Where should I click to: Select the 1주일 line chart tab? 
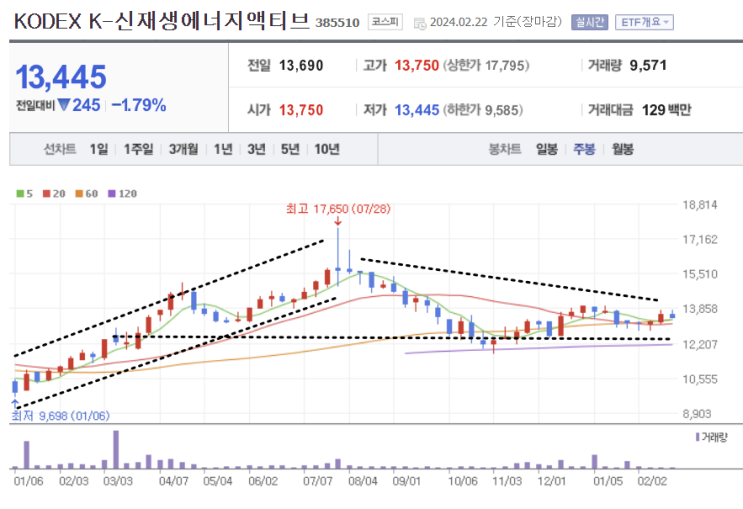coord(138,149)
